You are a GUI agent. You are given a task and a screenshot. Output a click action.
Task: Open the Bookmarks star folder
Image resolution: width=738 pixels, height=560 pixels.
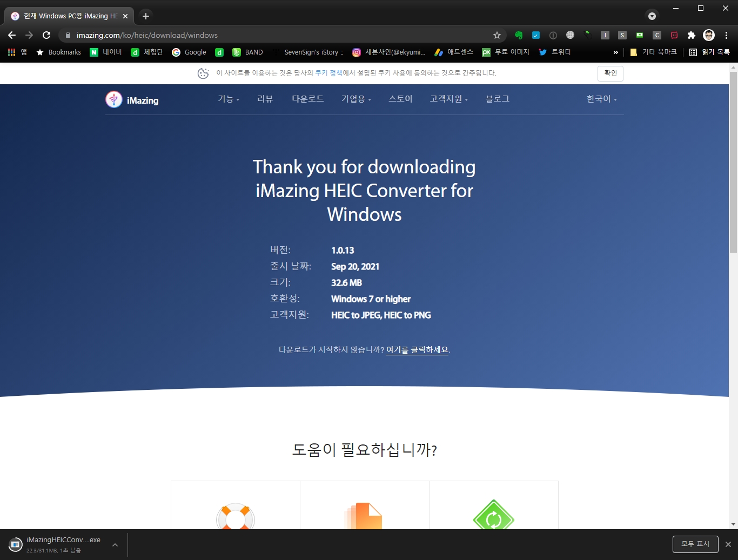[x=58, y=52]
